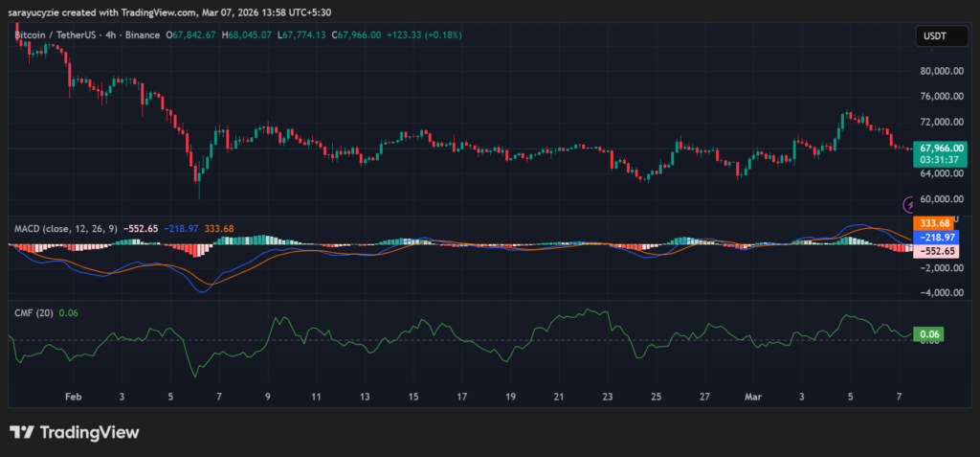Viewport: 980px width, 457px height.
Task: Click the TradingView logo icon
Action: pyautogui.click(x=21, y=432)
